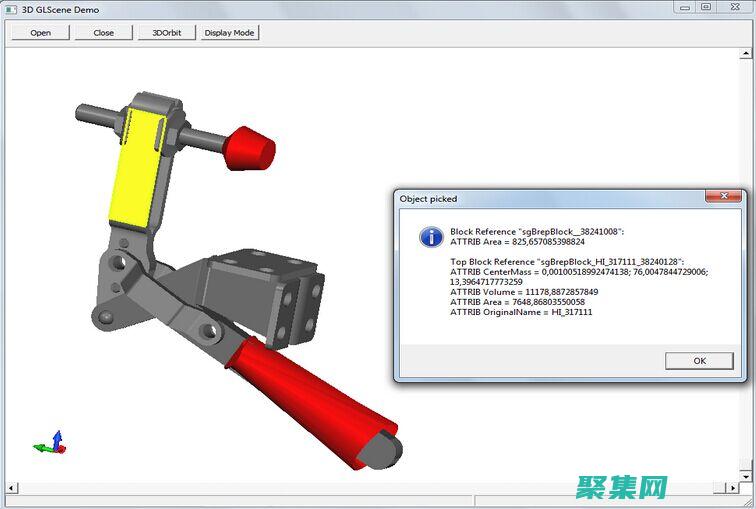Viewport: 756px width, 509px height.
Task: Maximize the 3D GLScene Demo window
Action: (x=706, y=6)
